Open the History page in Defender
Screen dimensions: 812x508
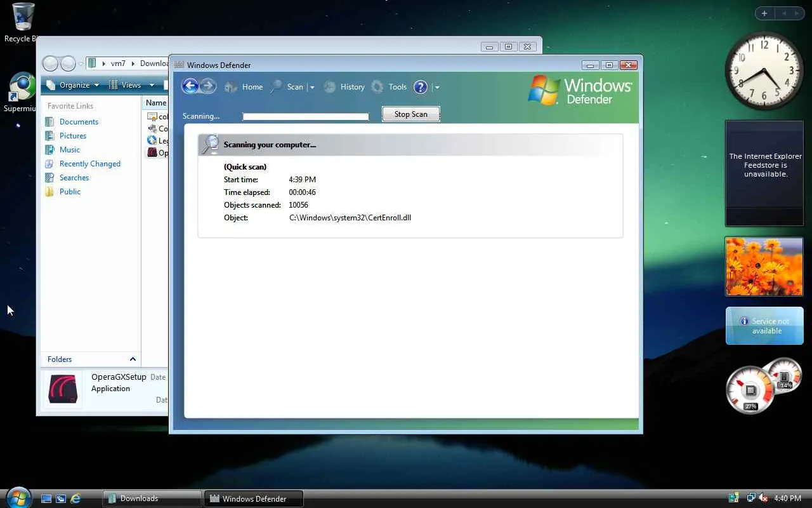[344, 87]
